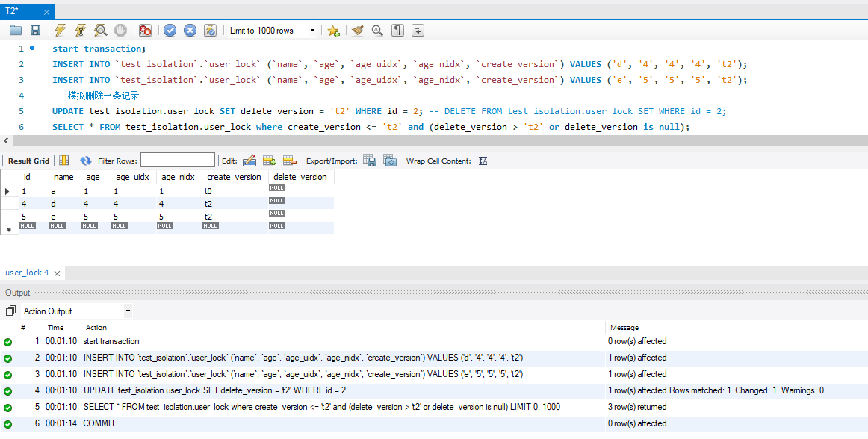This screenshot has height=439, width=868.
Task: Click the line 1 statement marker dot
Action: [32, 49]
